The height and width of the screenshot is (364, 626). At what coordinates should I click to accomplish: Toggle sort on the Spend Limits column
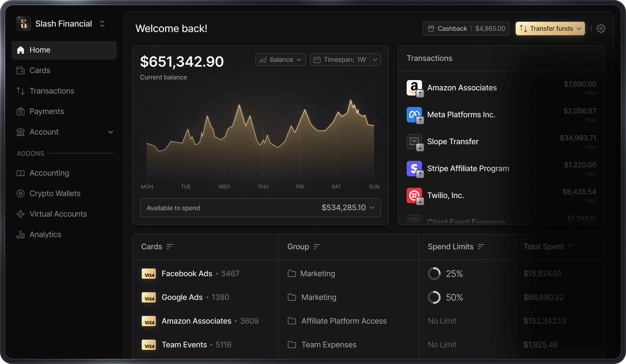tap(481, 246)
